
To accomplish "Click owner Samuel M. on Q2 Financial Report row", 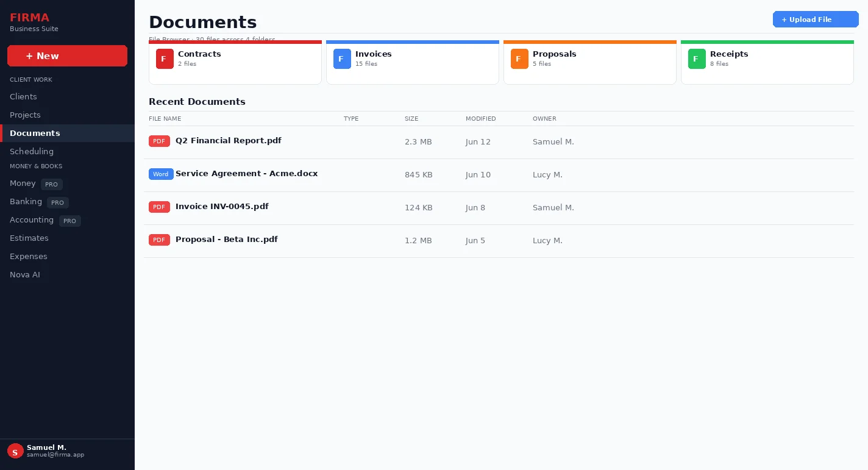I will [x=553, y=142].
